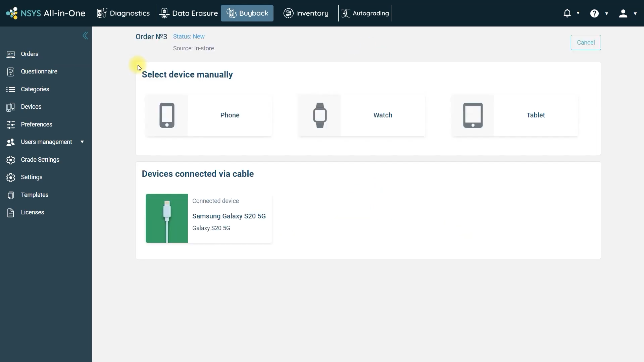Open the user account icon
This screenshot has width=644, height=362.
click(x=623, y=13)
